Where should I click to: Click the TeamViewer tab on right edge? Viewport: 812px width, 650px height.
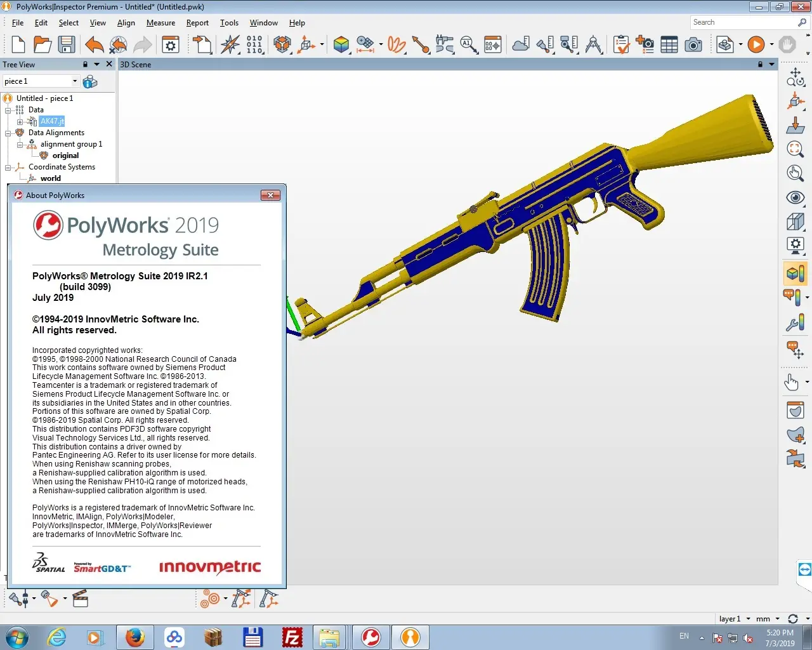click(x=804, y=569)
